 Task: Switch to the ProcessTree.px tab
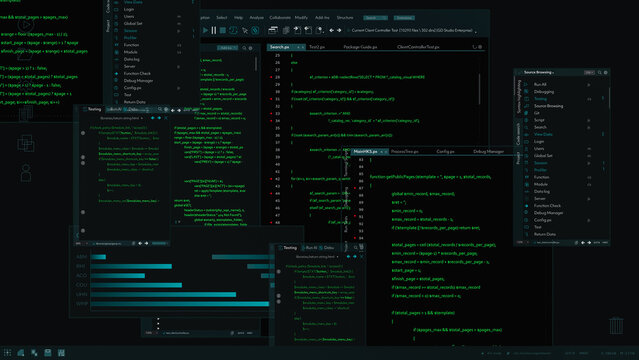tap(405, 152)
